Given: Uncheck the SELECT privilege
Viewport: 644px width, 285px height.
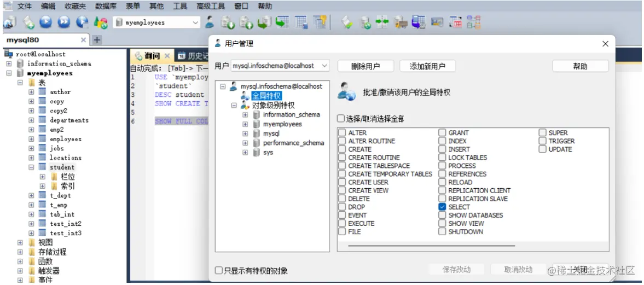Looking at the screenshot, I should 442,207.
